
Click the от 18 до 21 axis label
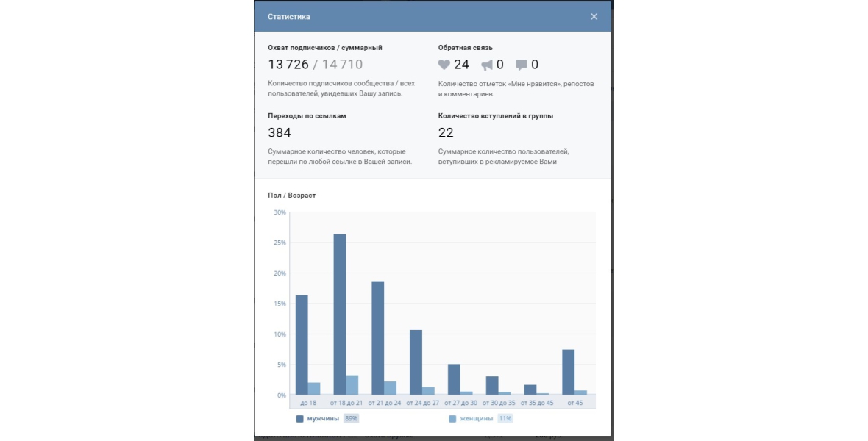point(346,403)
